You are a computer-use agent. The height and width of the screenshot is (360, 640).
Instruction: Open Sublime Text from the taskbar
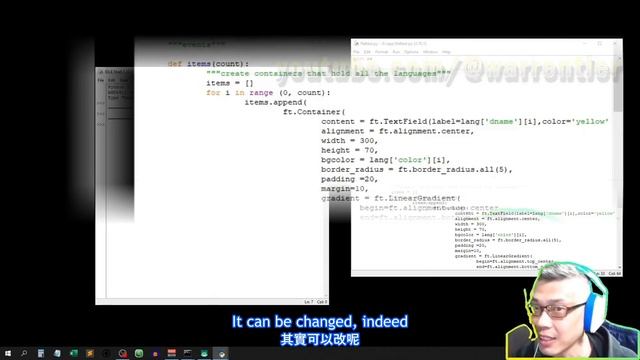pyautogui.click(x=90, y=353)
